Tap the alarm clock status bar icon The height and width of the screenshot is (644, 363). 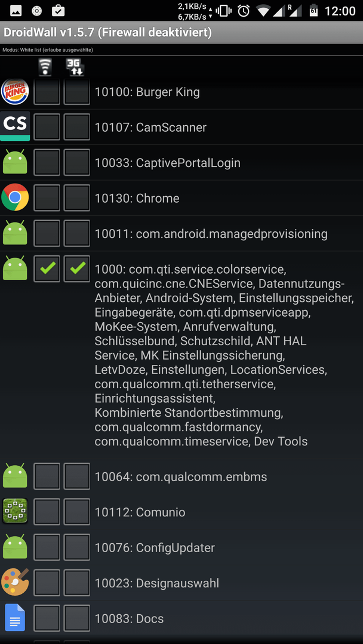[x=244, y=11]
